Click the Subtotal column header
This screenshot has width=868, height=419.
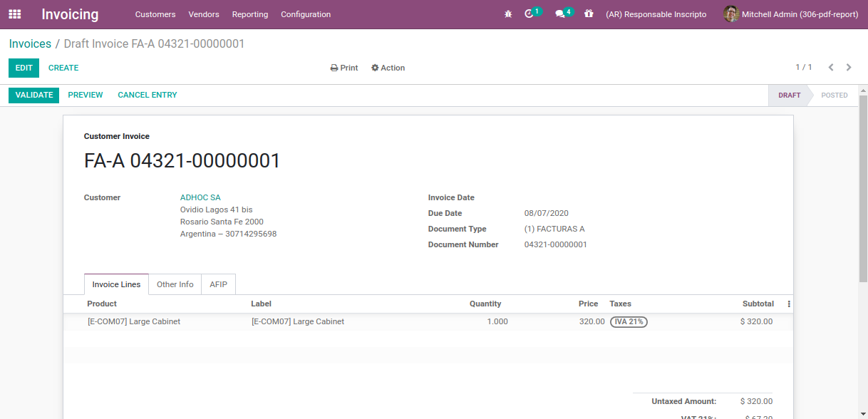pyautogui.click(x=758, y=304)
